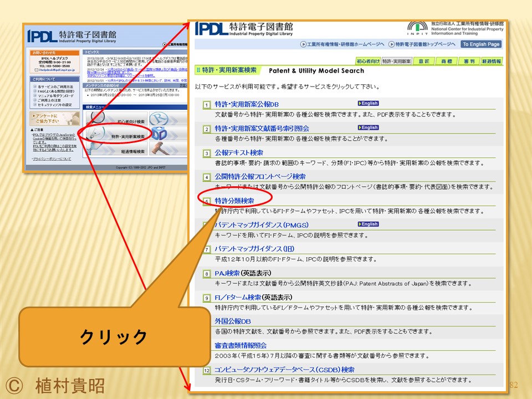Click 初心者向け検索 button on top page
This screenshot has width=532, height=399.
(x=116, y=119)
